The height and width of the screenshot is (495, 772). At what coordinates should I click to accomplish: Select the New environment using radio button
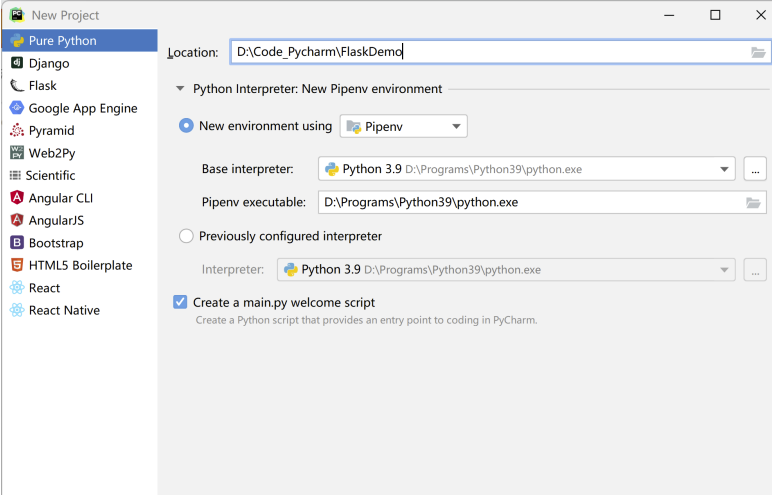point(186,126)
